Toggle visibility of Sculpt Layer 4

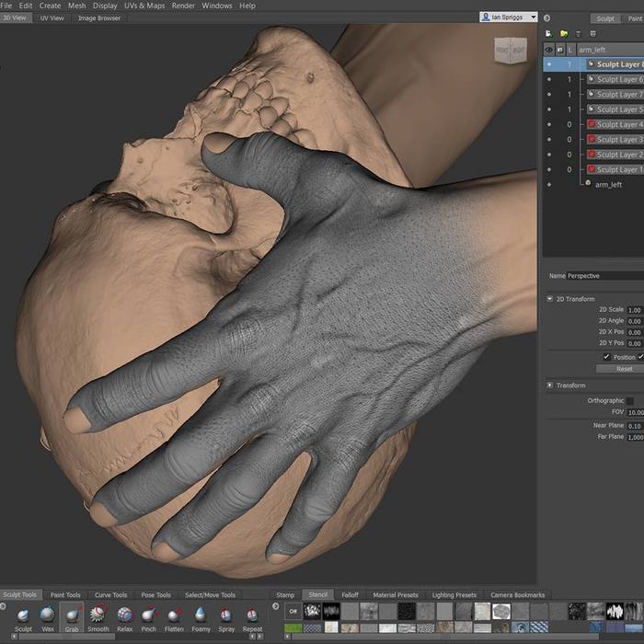(x=549, y=124)
